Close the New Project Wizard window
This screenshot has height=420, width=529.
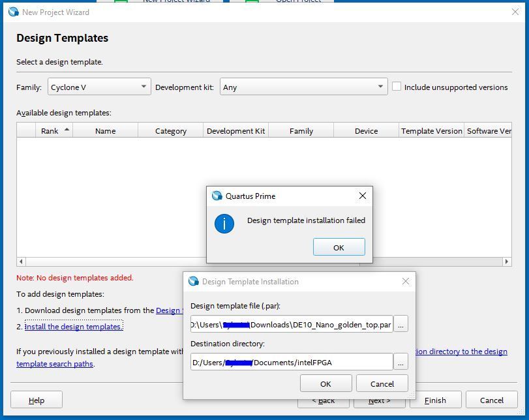coord(515,12)
